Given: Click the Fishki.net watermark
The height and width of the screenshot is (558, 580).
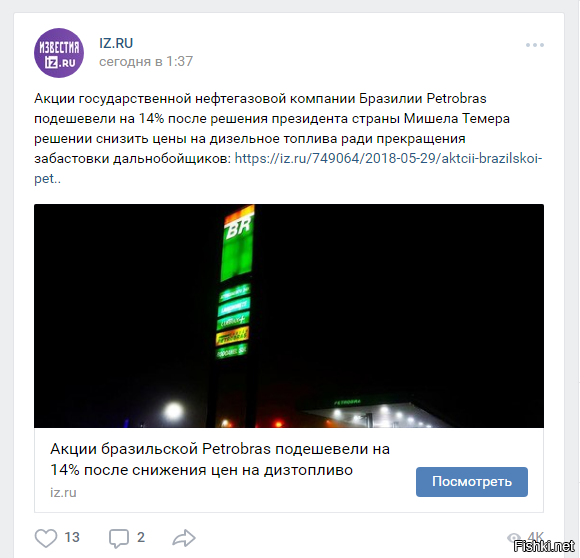Looking at the screenshot, I should pyautogui.click(x=544, y=546).
